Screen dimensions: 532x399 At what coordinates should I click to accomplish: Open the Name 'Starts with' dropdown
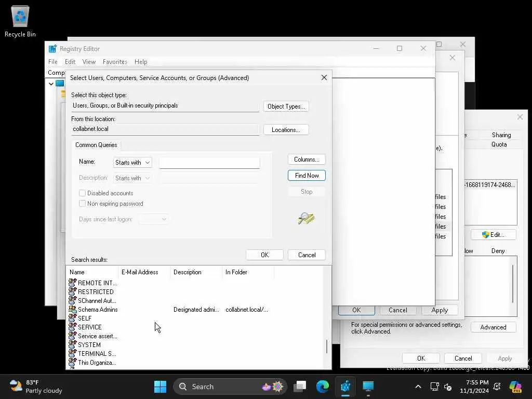(132, 163)
